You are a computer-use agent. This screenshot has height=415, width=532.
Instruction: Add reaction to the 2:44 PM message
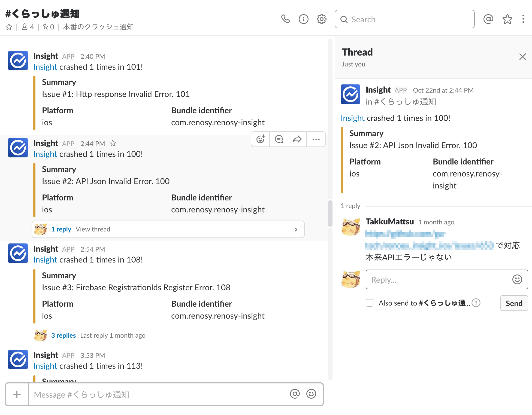261,139
